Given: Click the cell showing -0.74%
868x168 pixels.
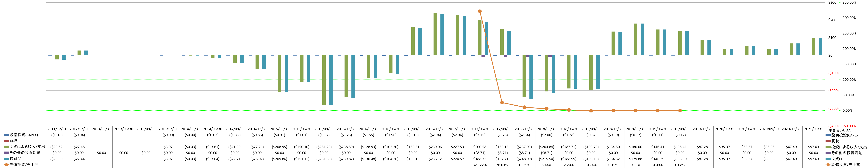Looking at the screenshot, I should (591, 165).
